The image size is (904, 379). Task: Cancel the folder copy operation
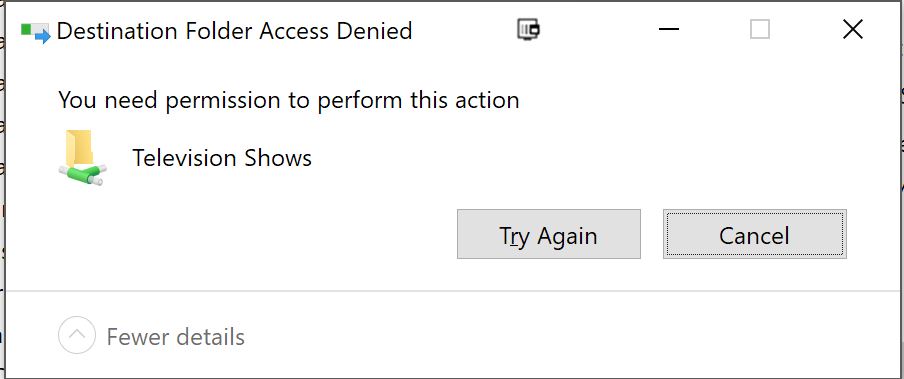[755, 234]
